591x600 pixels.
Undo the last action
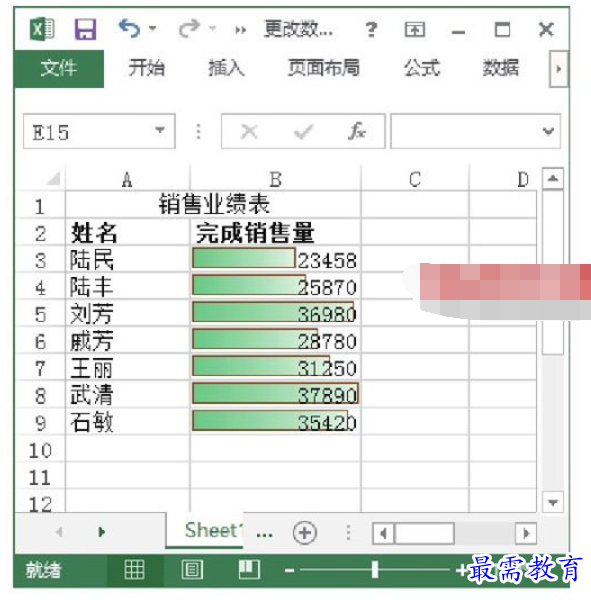pyautogui.click(x=129, y=29)
